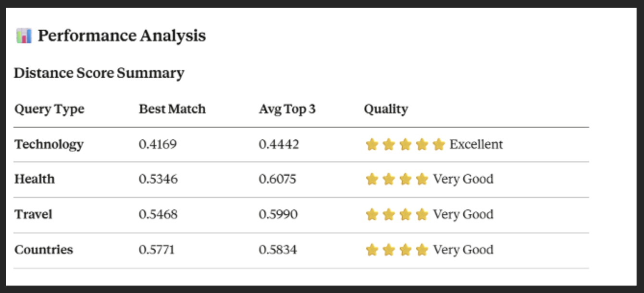This screenshot has width=644, height=293.
Task: Select the Best Match column header
Action: (172, 110)
